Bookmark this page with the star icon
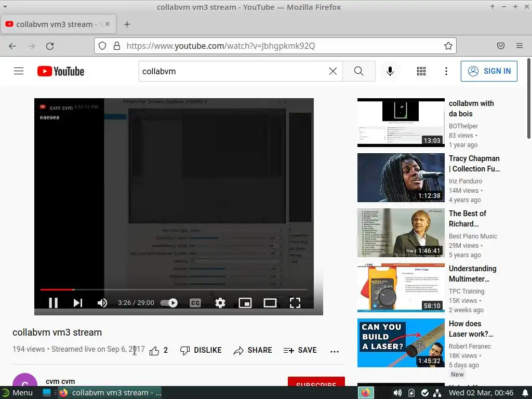The width and height of the screenshot is (532, 399). pyautogui.click(x=448, y=46)
